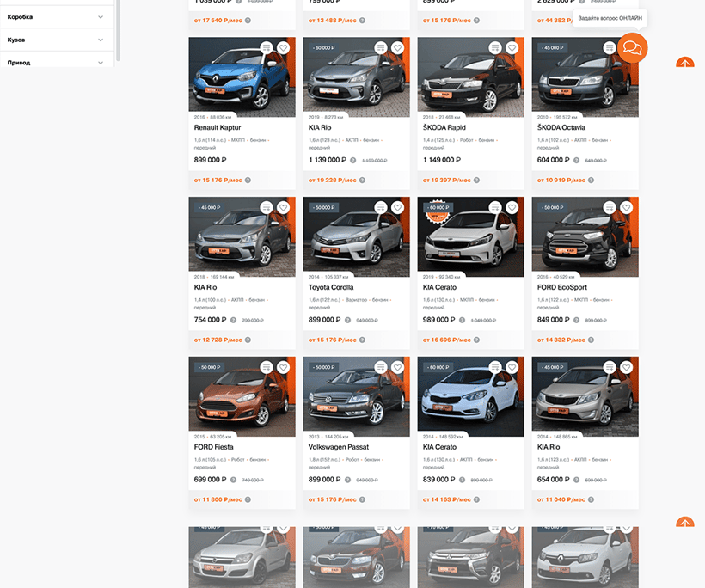Open the ŠKODA Octavia listing title
The width and height of the screenshot is (705, 588).
tap(561, 128)
